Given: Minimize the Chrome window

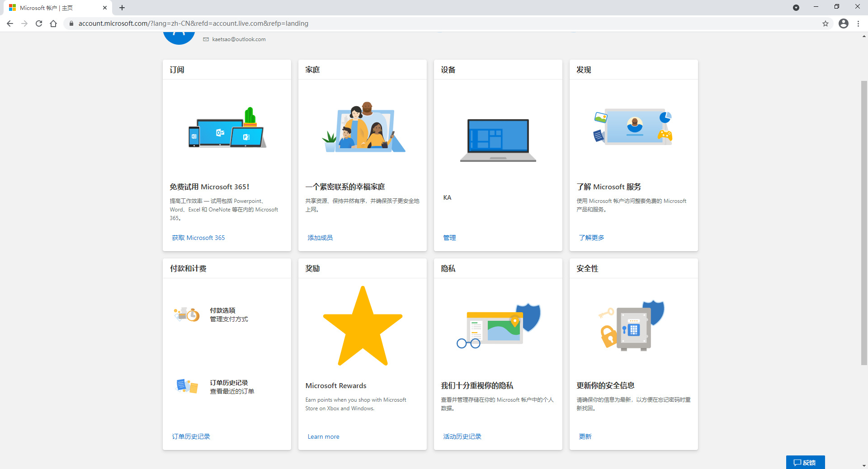Looking at the screenshot, I should [x=816, y=7].
